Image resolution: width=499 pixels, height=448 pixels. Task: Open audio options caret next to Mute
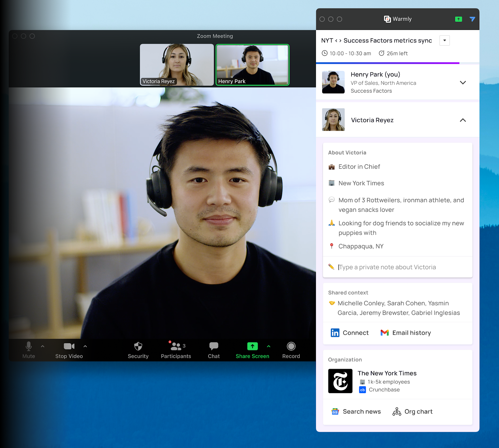(43, 346)
